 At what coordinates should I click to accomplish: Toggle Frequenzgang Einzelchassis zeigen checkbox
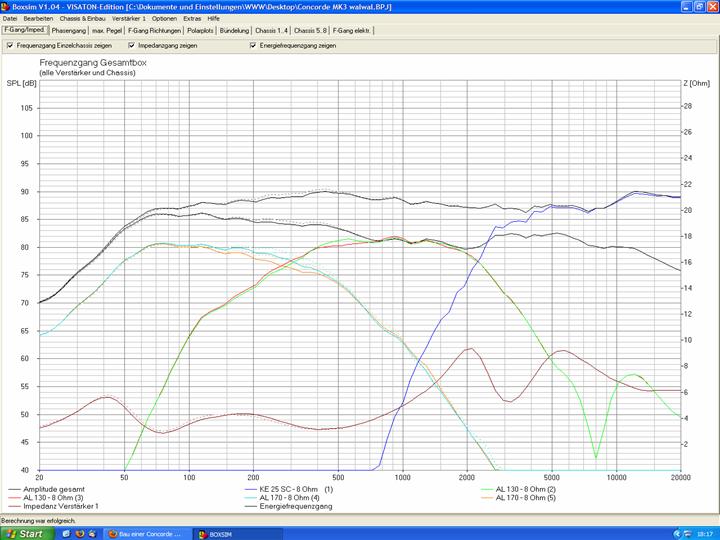pyautogui.click(x=10, y=45)
